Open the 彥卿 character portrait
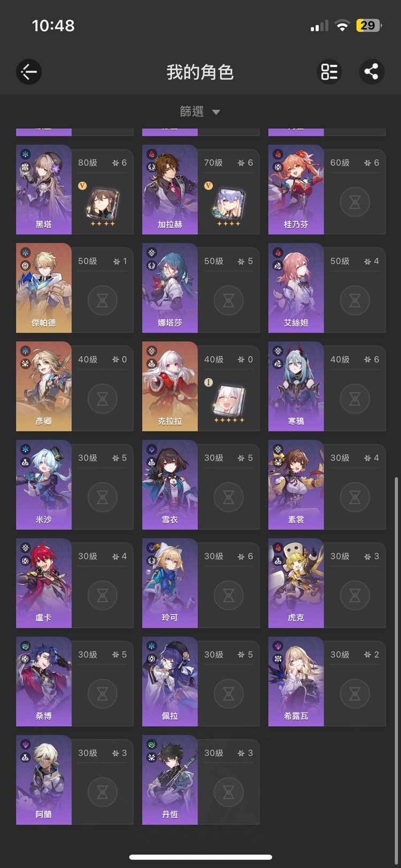The height and width of the screenshot is (868, 401). [x=44, y=386]
